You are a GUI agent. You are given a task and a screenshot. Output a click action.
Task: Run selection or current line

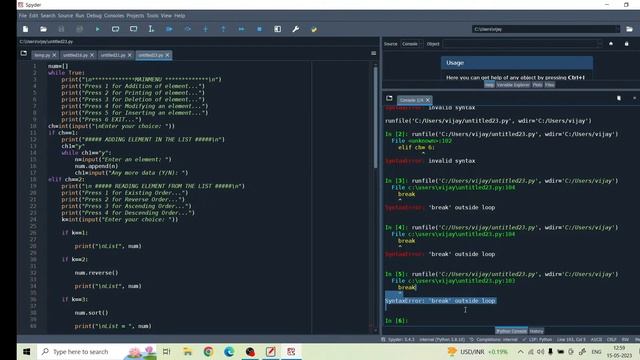click(x=151, y=29)
